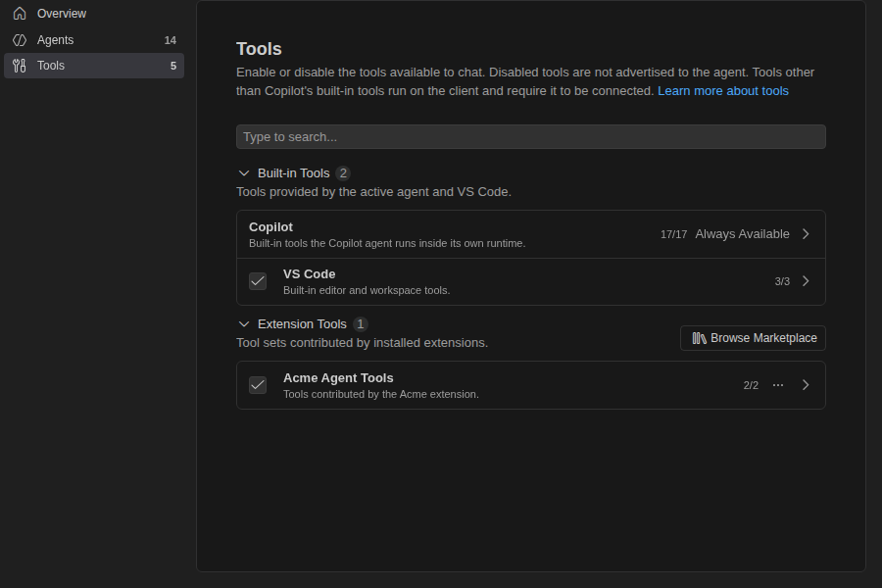Click the VS Code tool row title
The image size is (882, 588).
[309, 274]
